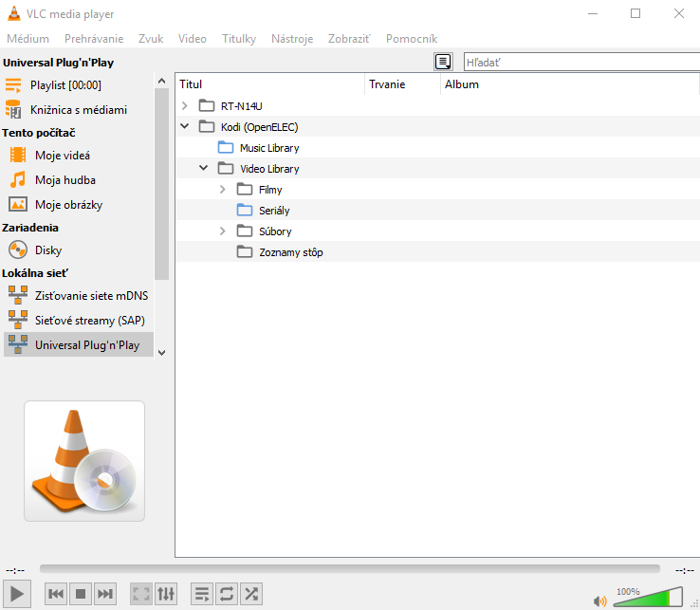Select Sieťové streamy (SAP)

click(x=78, y=321)
